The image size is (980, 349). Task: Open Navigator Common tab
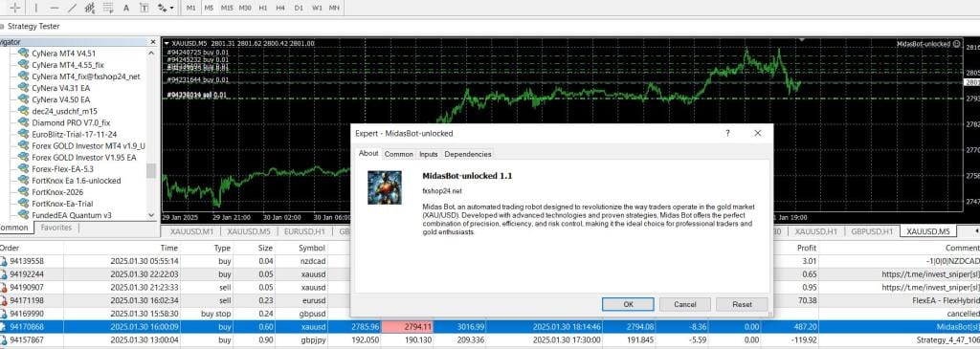13,228
